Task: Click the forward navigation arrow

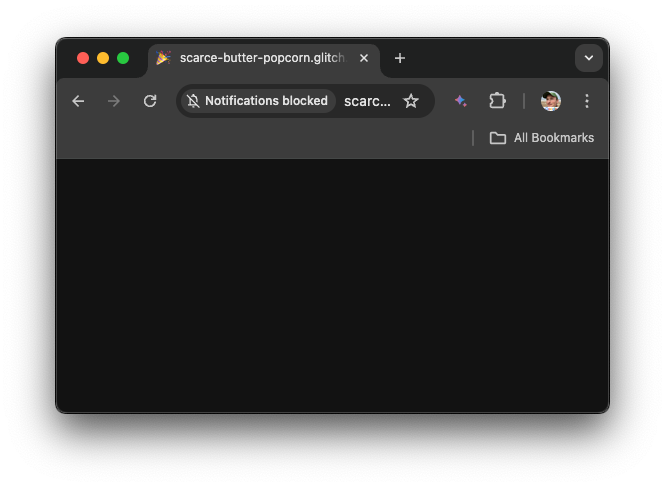Action: point(114,101)
